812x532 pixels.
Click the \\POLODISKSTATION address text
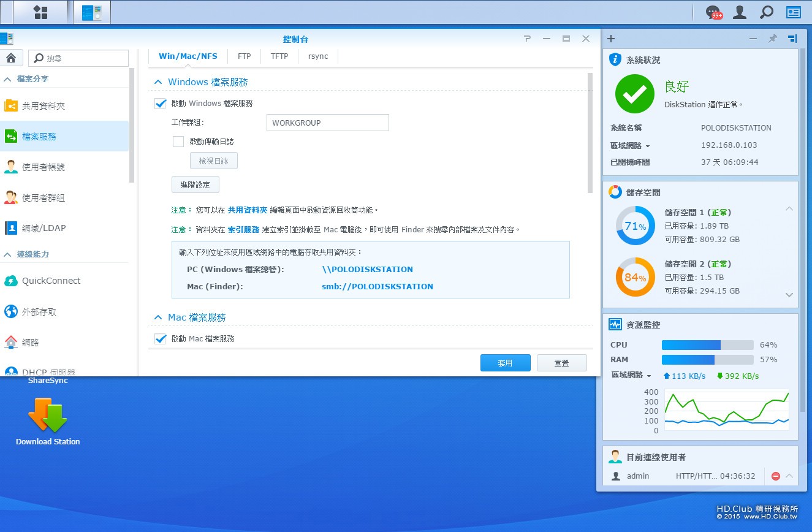point(368,269)
